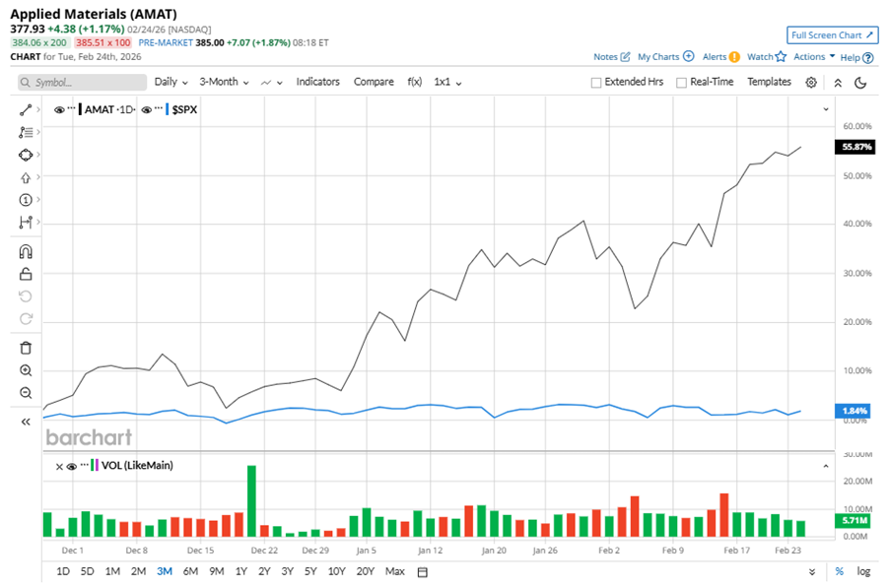Open the Indicators menu
This screenshot has width=890, height=588.
coord(317,82)
